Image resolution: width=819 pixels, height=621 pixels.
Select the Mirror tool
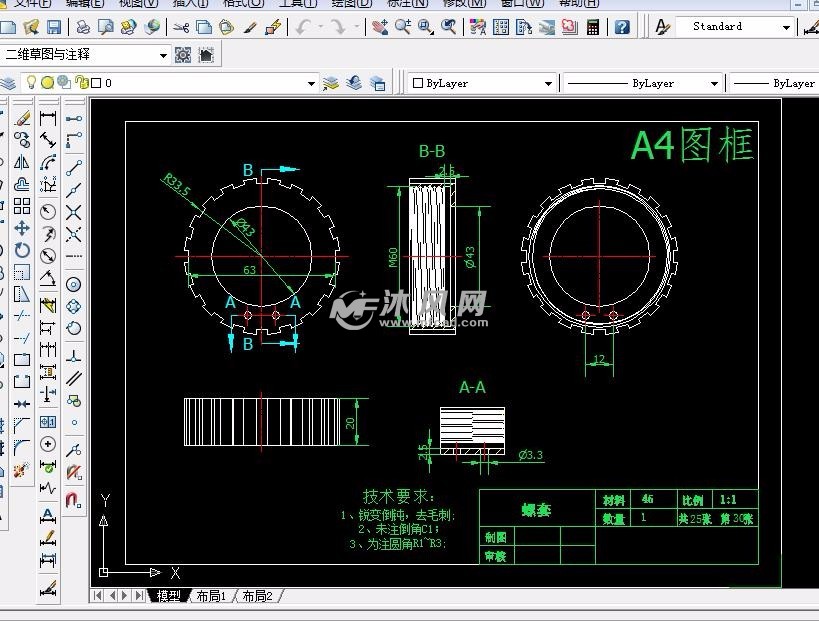[22, 161]
